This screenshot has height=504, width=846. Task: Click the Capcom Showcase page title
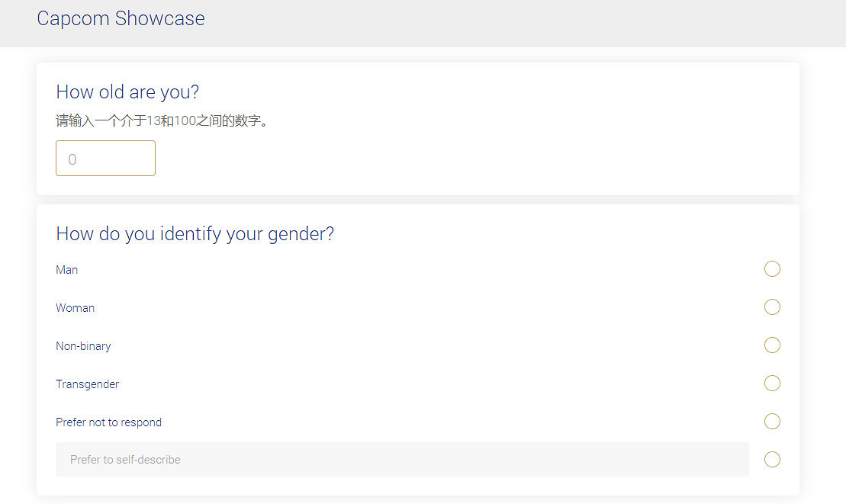point(121,19)
